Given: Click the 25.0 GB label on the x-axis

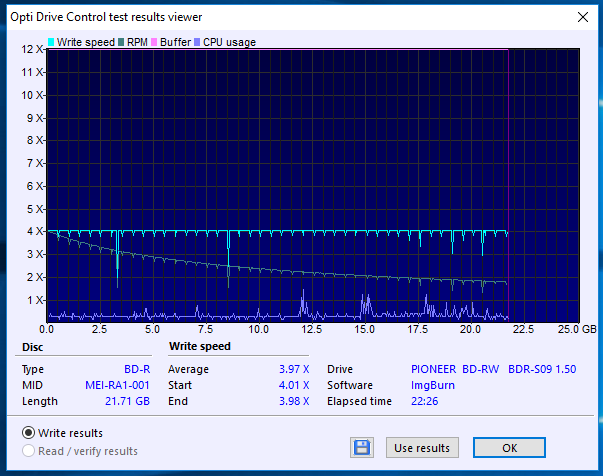Looking at the screenshot, I should tap(577, 329).
